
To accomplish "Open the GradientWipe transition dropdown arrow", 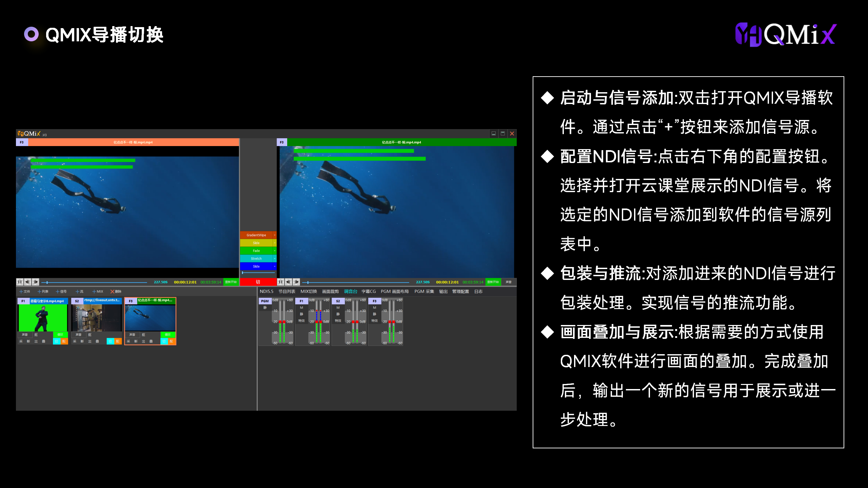I will (275, 235).
